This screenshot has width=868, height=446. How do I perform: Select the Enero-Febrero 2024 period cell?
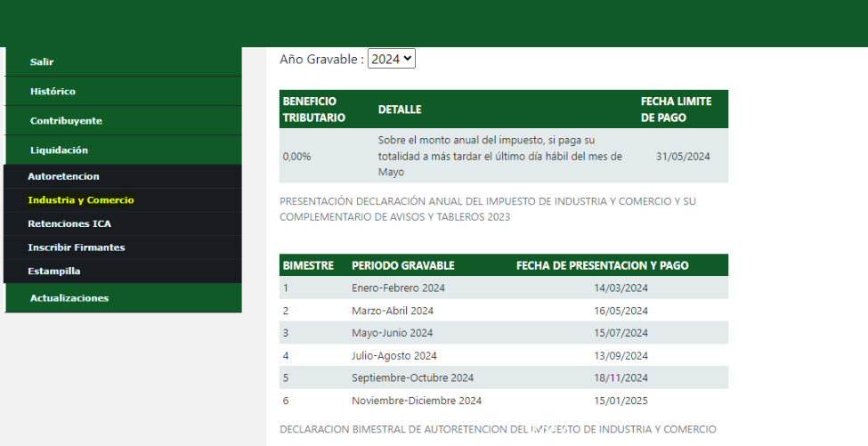coord(398,288)
